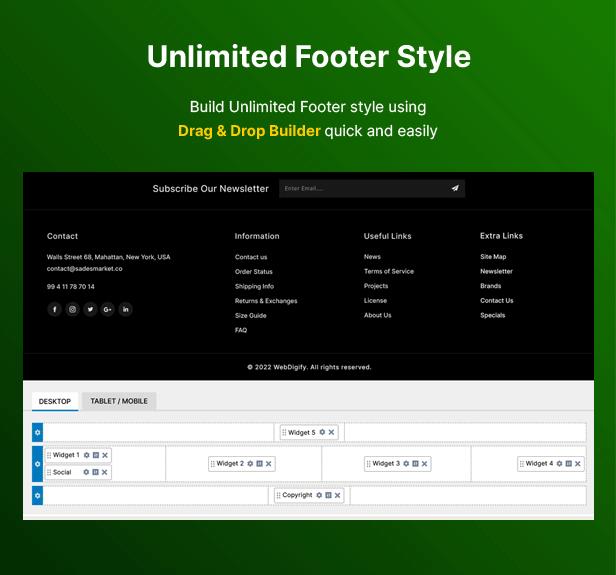Open settings gear for Widget 3
The width and height of the screenshot is (616, 575).
coord(406,463)
